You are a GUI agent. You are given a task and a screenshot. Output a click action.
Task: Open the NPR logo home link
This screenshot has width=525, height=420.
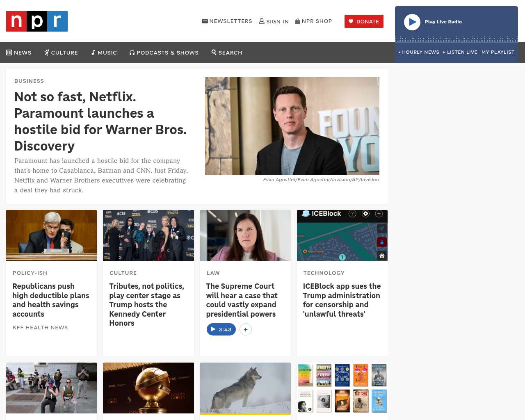[37, 21]
